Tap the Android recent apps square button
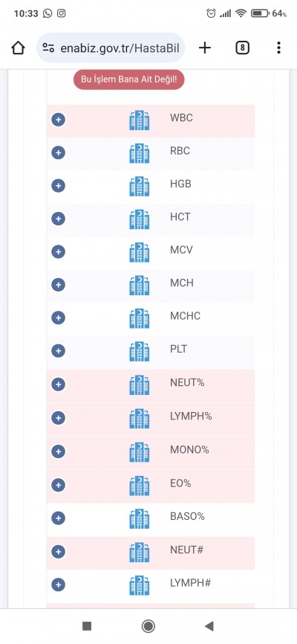 click(87, 626)
